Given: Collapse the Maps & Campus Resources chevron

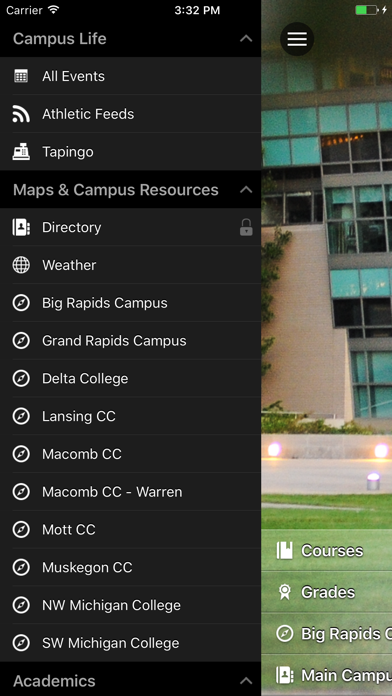Looking at the screenshot, I should [246, 190].
